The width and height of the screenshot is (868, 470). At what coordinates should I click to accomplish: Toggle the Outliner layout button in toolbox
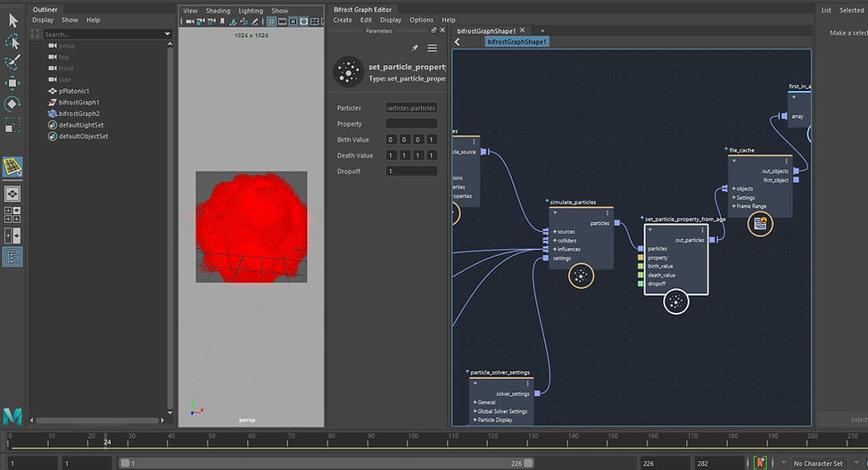coord(12,257)
